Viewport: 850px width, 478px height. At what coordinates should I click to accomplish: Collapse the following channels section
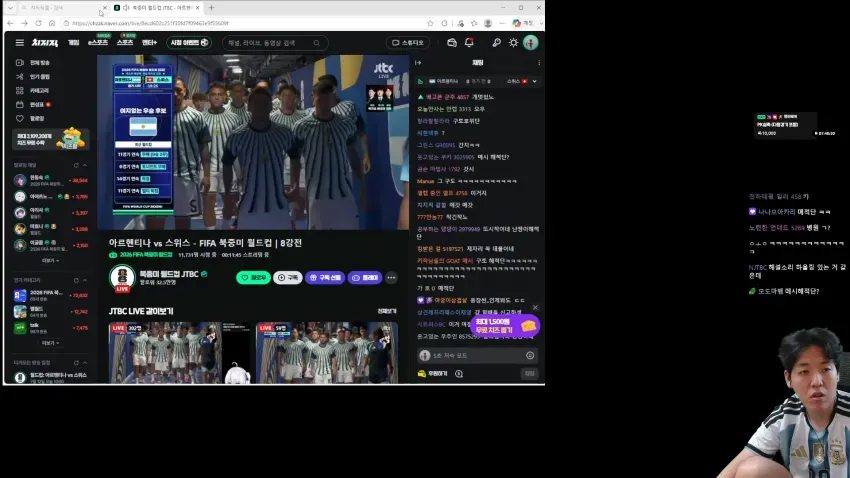pyautogui.click(x=85, y=165)
